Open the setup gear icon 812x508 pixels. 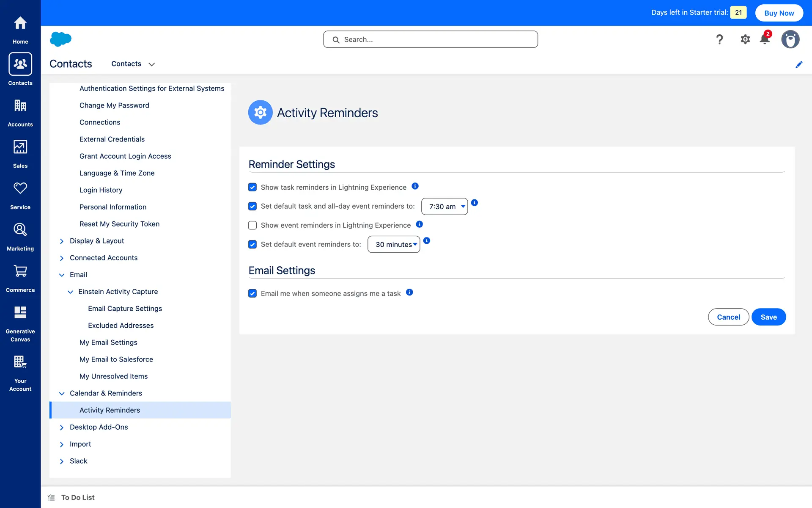click(x=745, y=39)
